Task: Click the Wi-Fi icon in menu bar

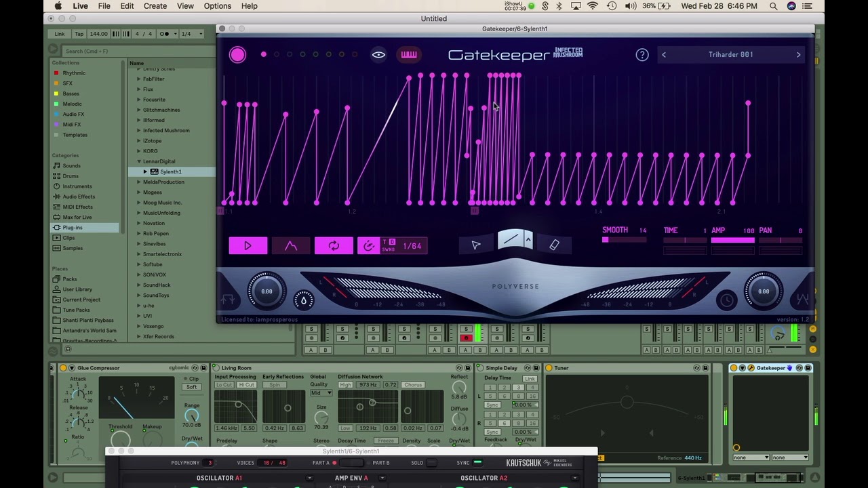Action: (593, 6)
